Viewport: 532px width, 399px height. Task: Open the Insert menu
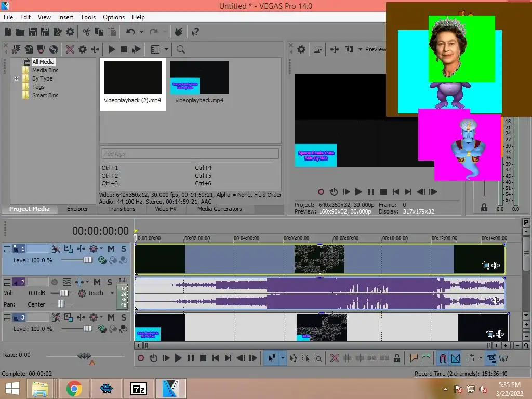pyautogui.click(x=65, y=17)
